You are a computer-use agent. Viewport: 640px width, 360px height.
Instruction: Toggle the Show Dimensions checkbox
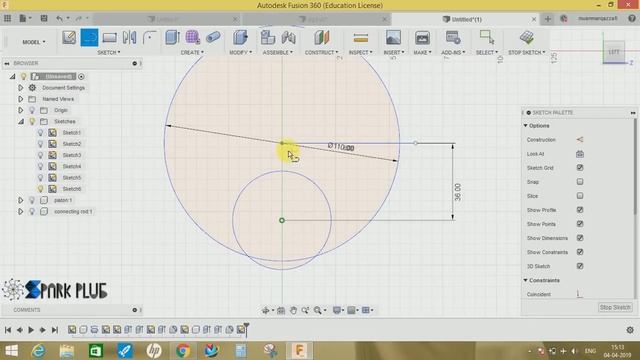click(580, 238)
